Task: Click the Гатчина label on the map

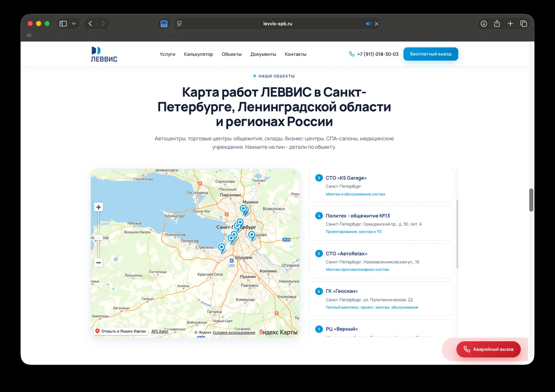Action: [x=215, y=312]
